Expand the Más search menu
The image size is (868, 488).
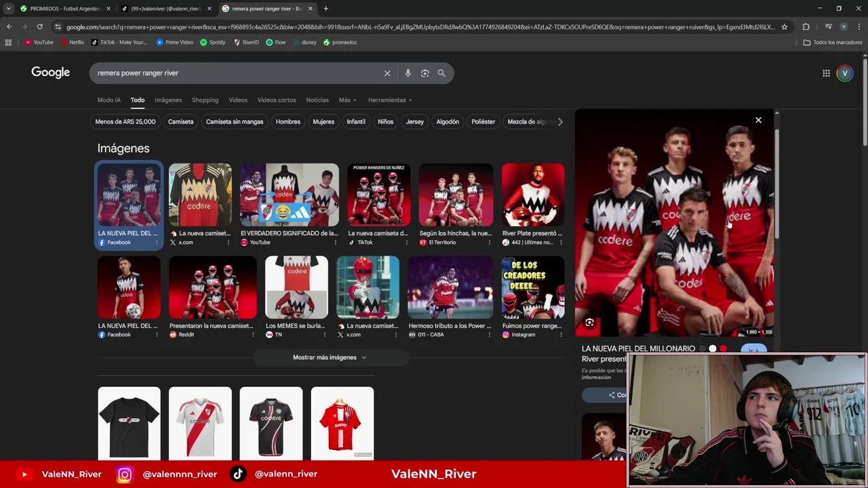(347, 100)
